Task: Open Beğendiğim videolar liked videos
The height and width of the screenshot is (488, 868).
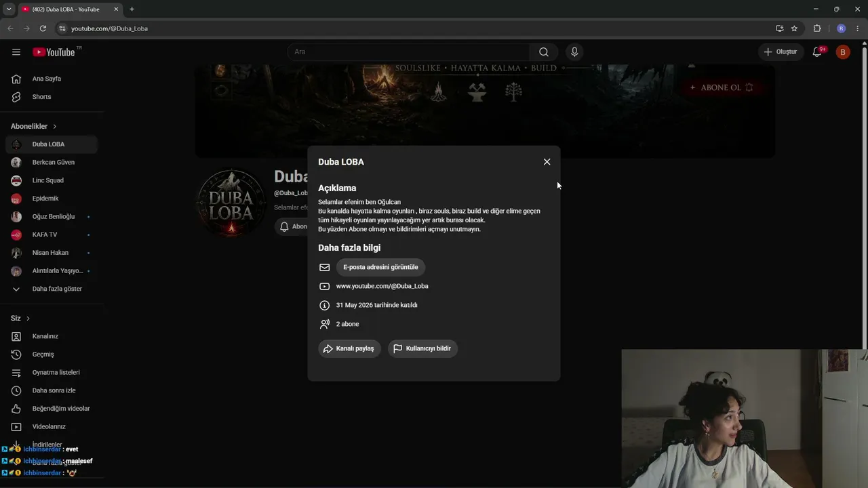Action: tap(52, 409)
